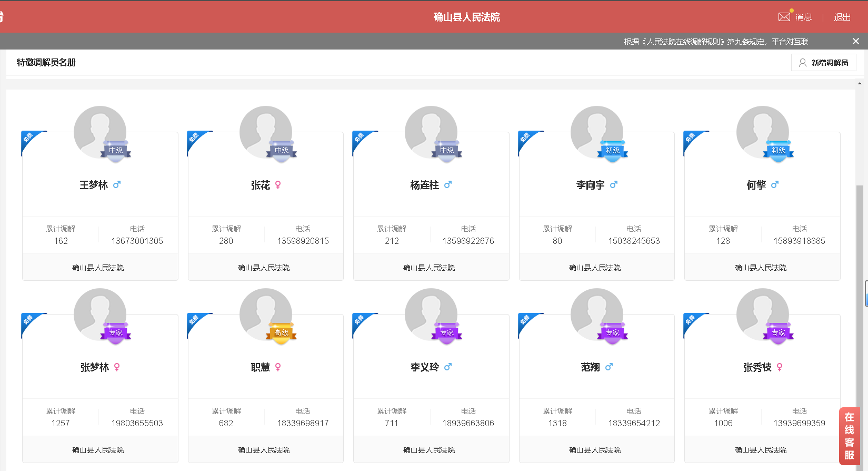Close the notice banner with X

(x=856, y=41)
